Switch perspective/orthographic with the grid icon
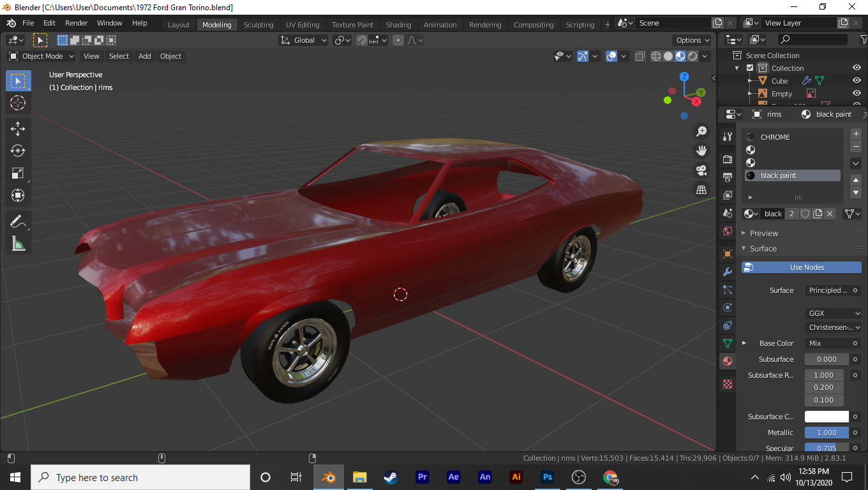Image resolution: width=868 pixels, height=490 pixels. 701,189
